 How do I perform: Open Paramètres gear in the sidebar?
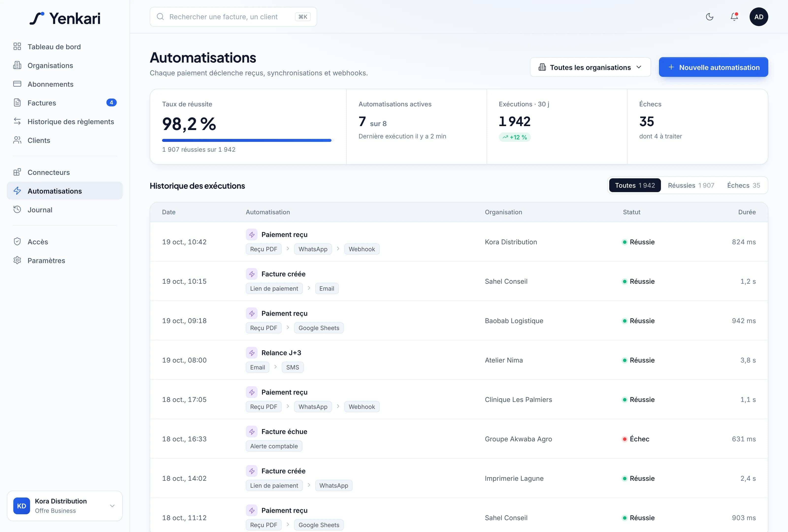point(65,260)
